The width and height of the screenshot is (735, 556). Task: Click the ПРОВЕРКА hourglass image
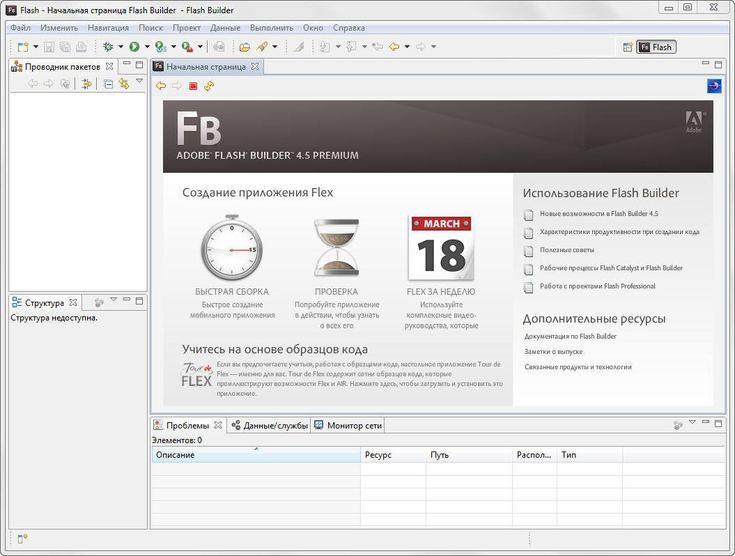tap(337, 248)
